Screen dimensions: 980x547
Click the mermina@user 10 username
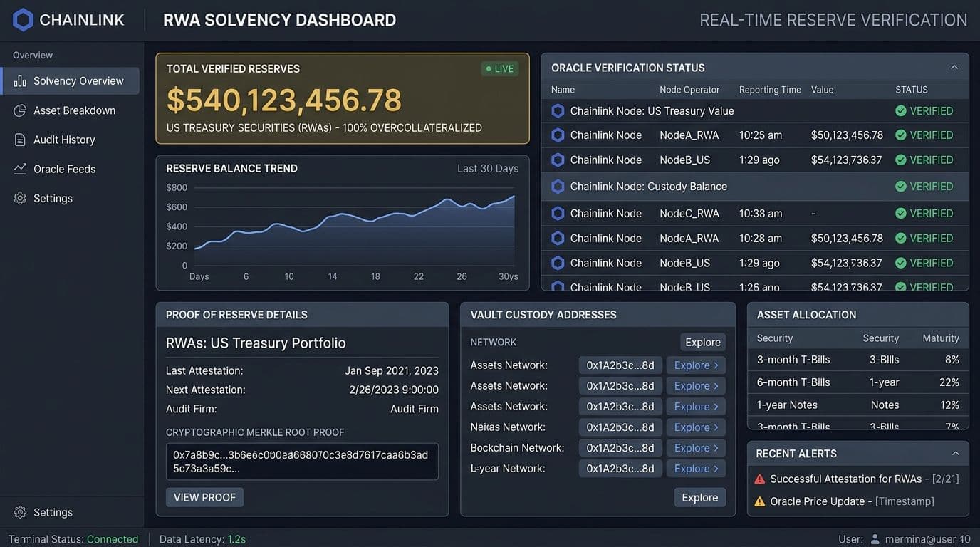pyautogui.click(x=928, y=539)
